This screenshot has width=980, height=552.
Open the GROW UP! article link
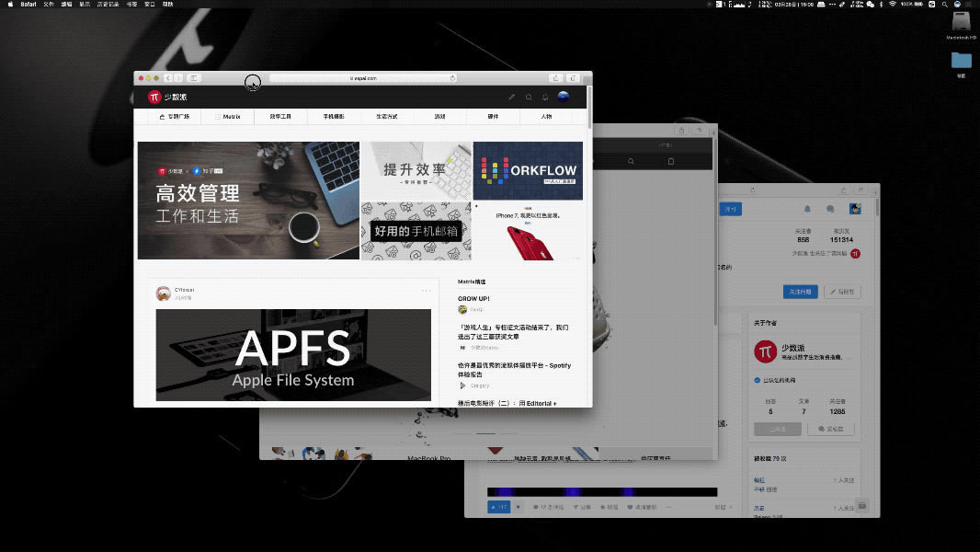click(x=474, y=298)
